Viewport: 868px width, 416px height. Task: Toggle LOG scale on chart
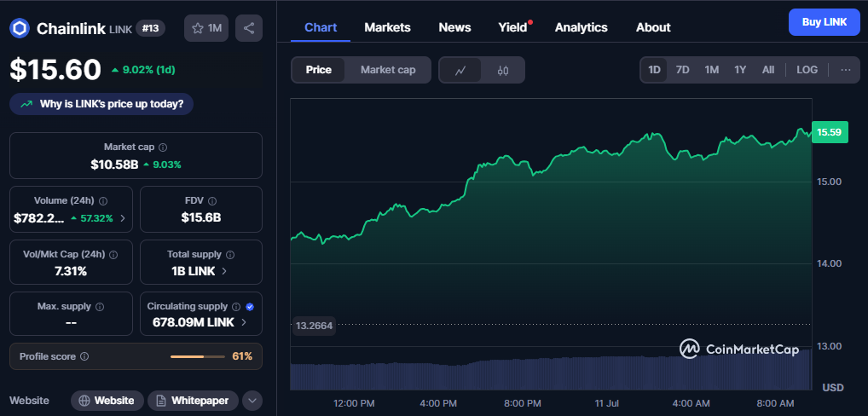(807, 70)
